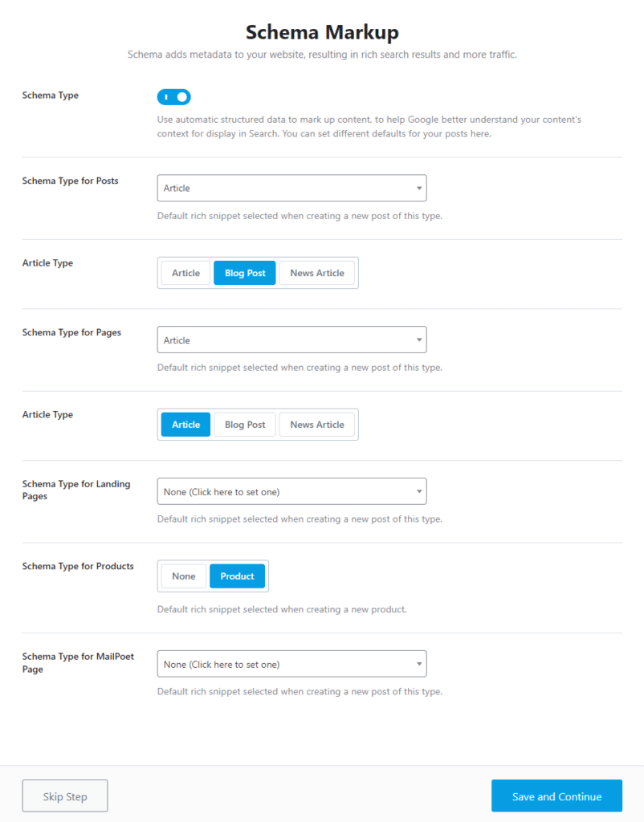Screen dimensions: 644x822
Task: Toggle the Schema Type switch off
Action: point(173,97)
